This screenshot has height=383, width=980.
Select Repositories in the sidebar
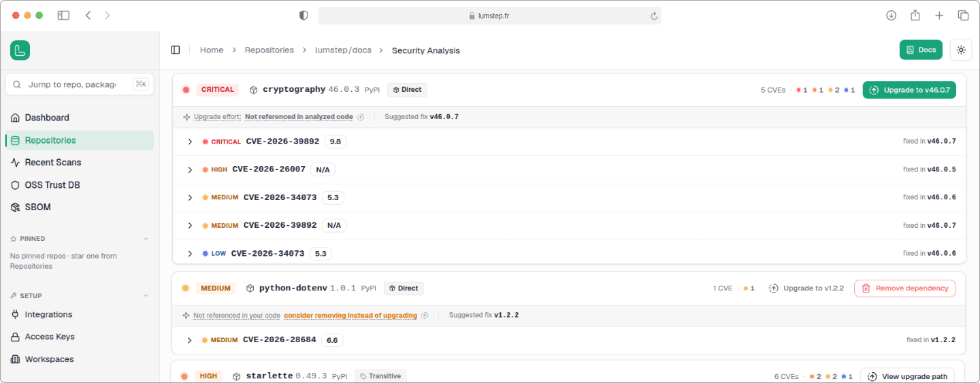80,140
